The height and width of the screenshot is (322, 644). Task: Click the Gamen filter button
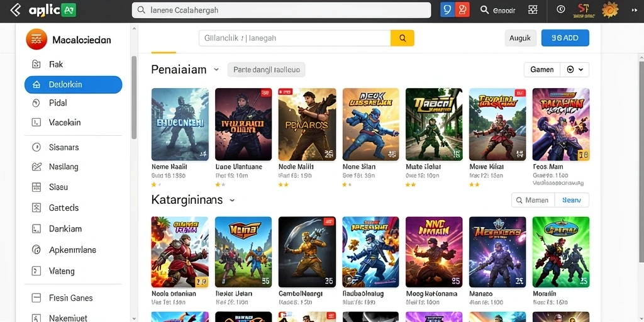pos(542,70)
